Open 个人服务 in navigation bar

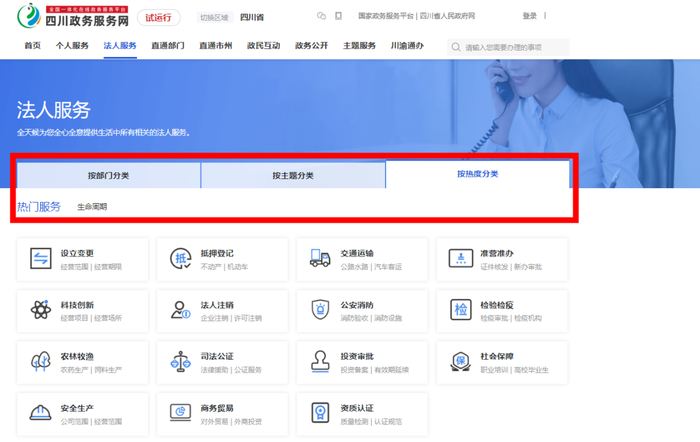[72, 46]
